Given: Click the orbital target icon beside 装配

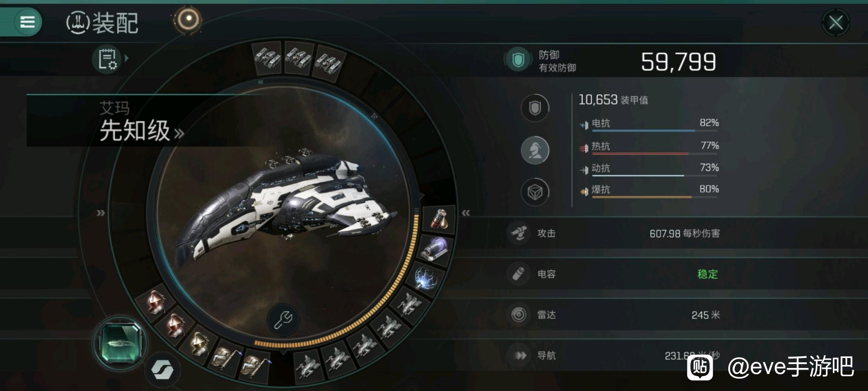Looking at the screenshot, I should coord(188,20).
